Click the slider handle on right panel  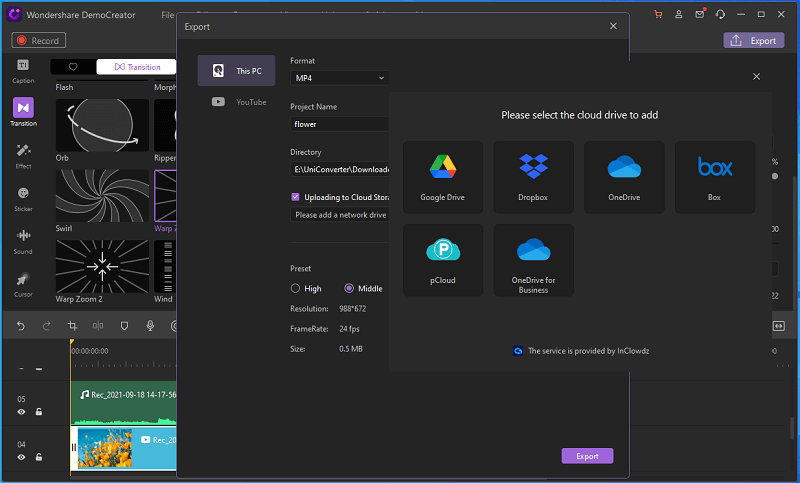pyautogui.click(x=775, y=176)
